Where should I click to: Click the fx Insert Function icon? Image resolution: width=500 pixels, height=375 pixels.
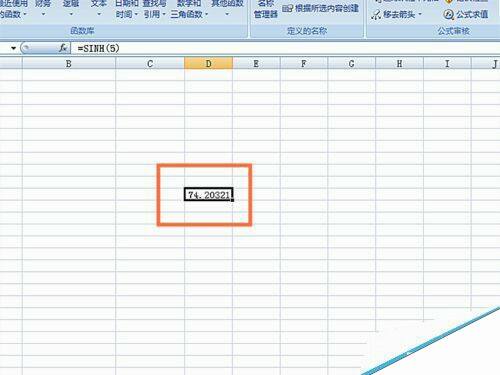point(63,48)
